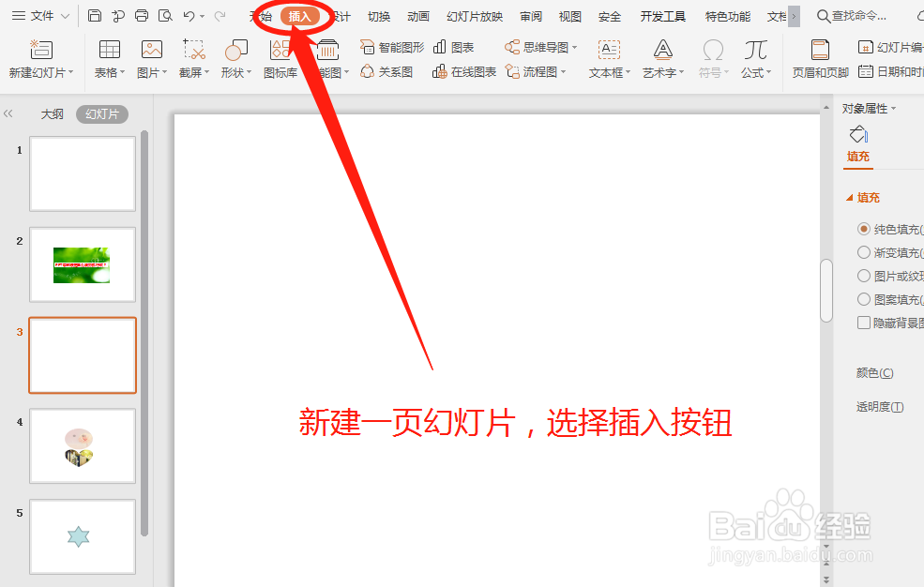This screenshot has width=924, height=587.
Task: Click the Fill bucket icon in properties
Action: [858, 135]
